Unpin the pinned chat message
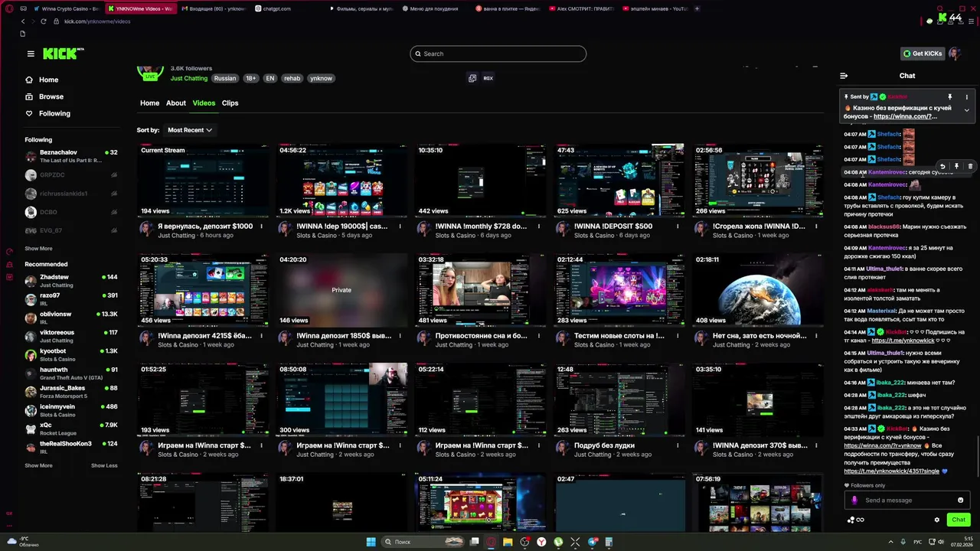 click(950, 96)
